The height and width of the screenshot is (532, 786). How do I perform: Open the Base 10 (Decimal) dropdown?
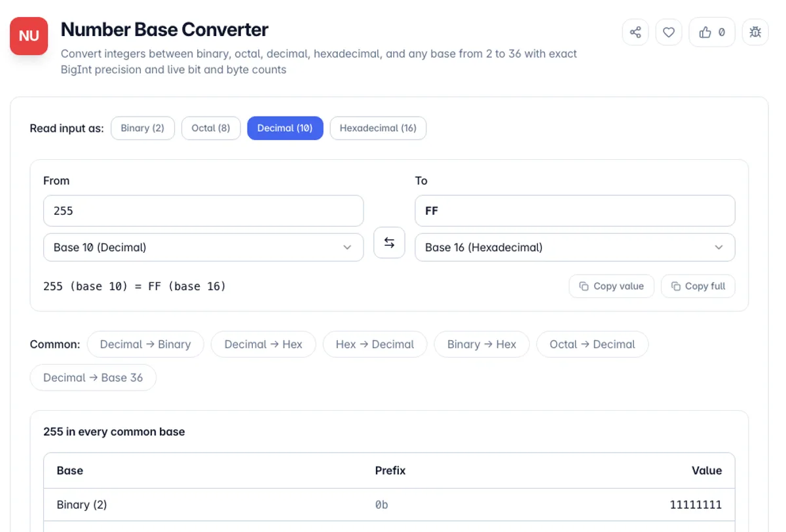tap(203, 248)
